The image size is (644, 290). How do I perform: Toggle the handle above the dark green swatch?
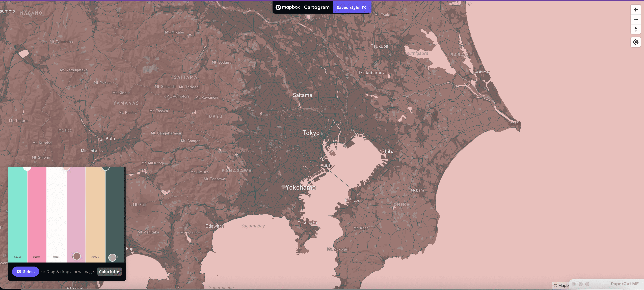pos(106,169)
